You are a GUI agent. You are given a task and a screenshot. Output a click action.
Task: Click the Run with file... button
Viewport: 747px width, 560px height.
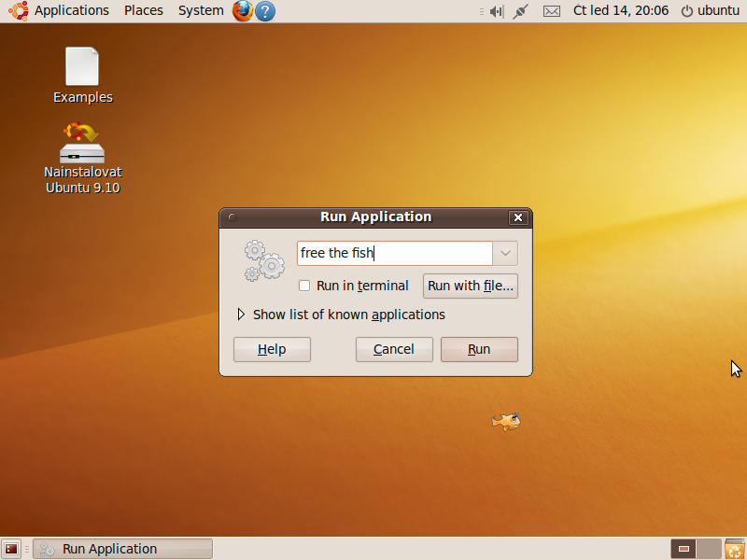[x=471, y=286]
